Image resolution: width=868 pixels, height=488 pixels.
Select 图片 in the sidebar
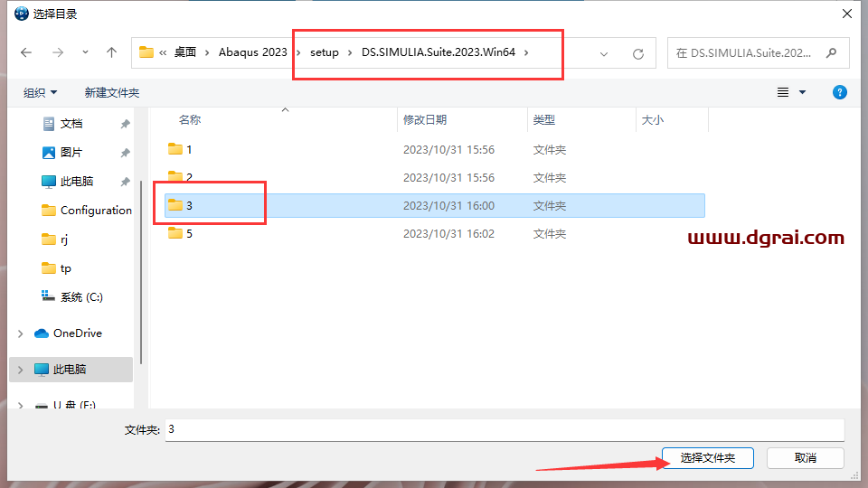point(71,152)
